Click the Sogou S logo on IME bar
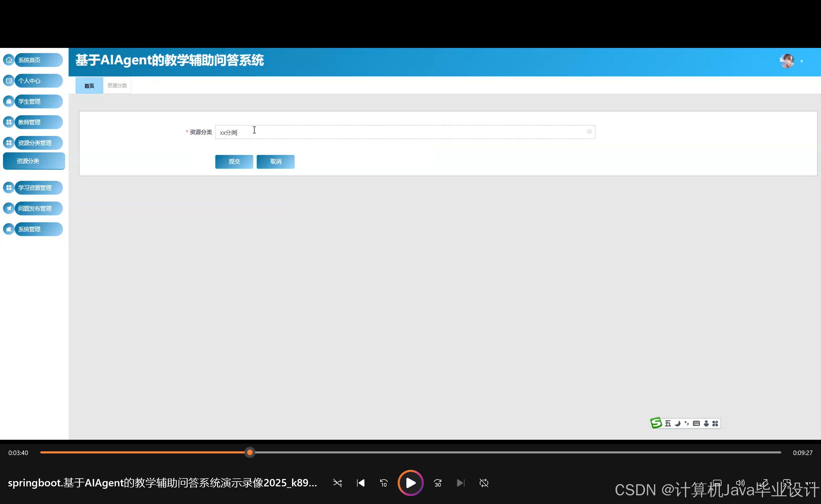This screenshot has width=821, height=504. click(x=656, y=423)
